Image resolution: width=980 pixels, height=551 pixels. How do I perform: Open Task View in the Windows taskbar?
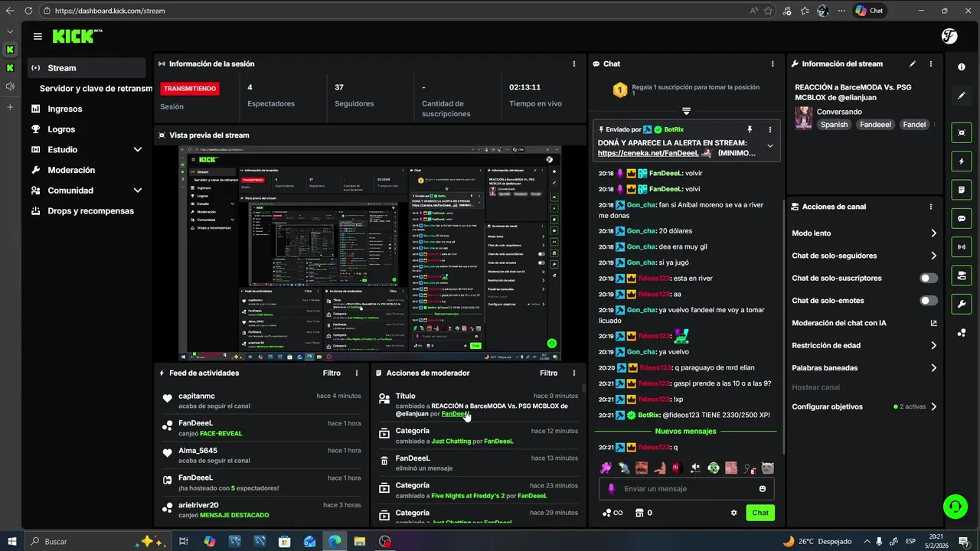tap(184, 541)
